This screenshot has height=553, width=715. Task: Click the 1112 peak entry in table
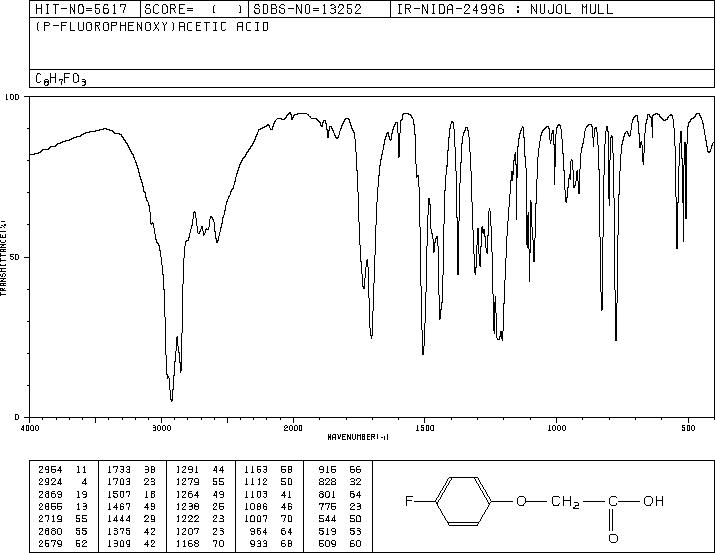269,482
